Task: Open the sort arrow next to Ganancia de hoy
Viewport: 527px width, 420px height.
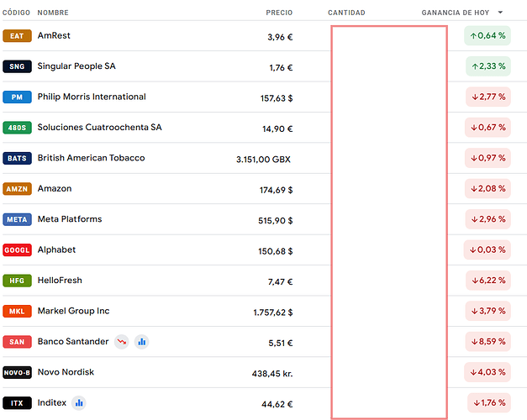Action: 500,13
